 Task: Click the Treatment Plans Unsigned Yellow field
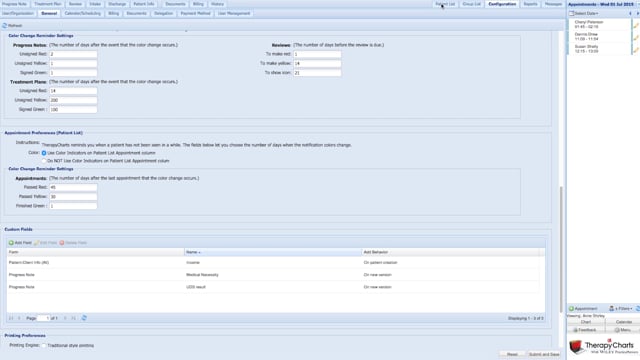73,100
